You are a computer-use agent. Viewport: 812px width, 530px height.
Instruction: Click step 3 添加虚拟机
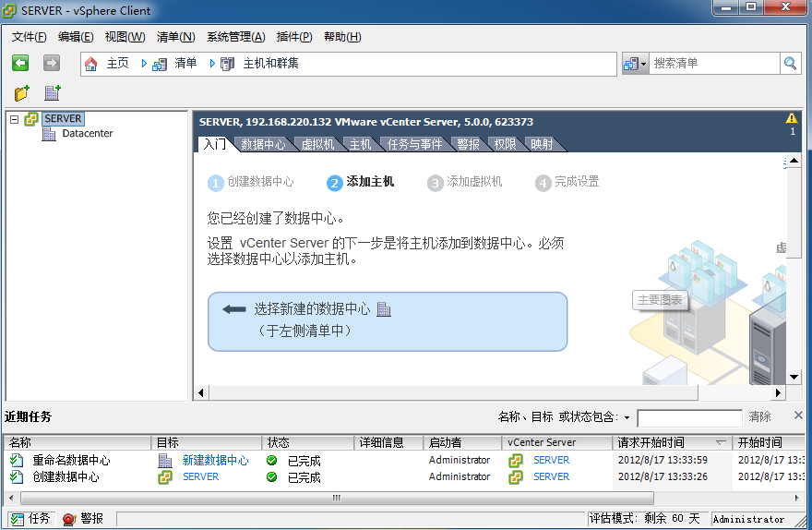[464, 182]
